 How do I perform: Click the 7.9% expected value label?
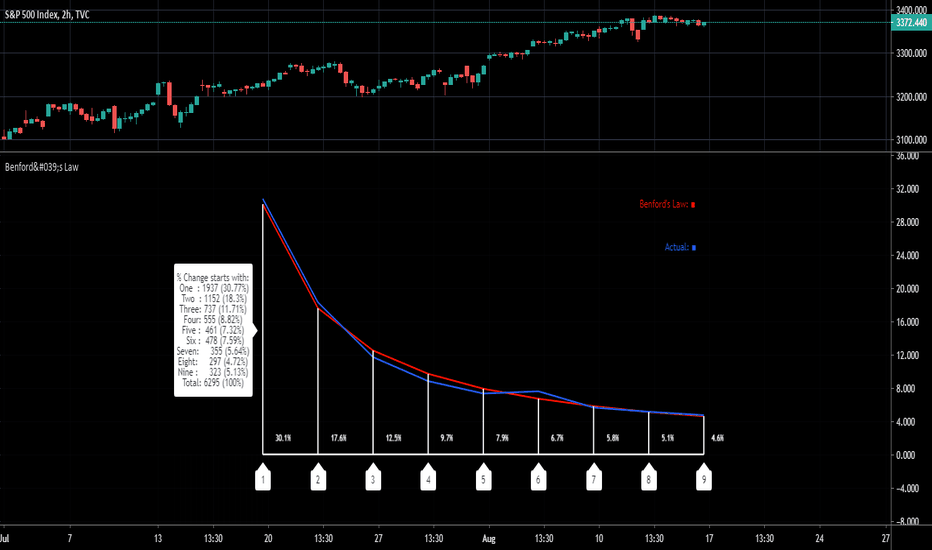(x=502, y=438)
